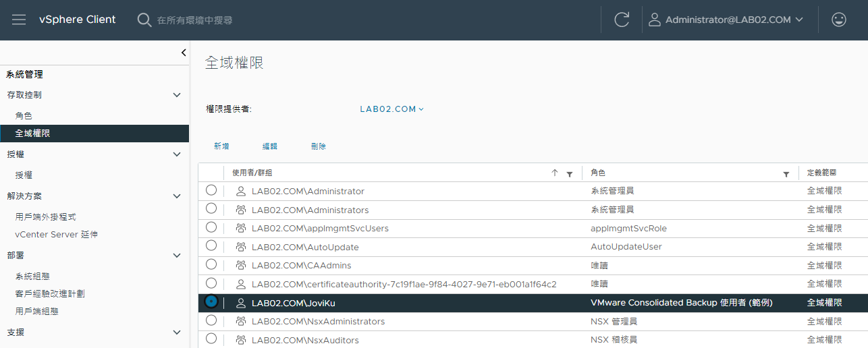The image size is (868, 348).
Task: Click the vSphere Client title link
Action: (x=78, y=20)
